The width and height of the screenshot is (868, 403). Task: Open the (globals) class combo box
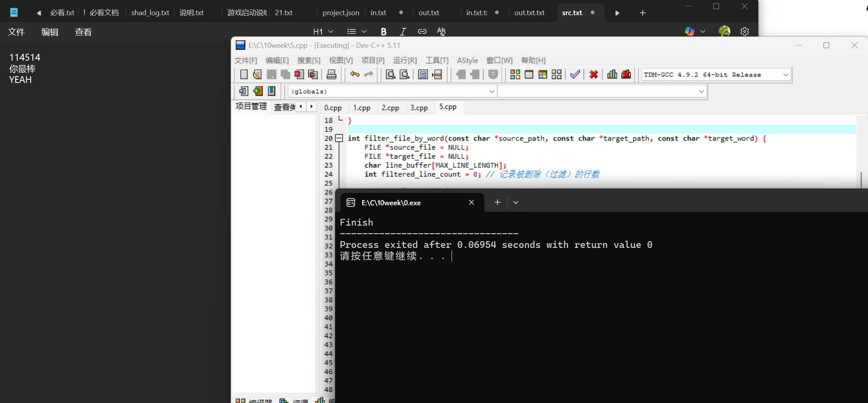click(x=392, y=91)
